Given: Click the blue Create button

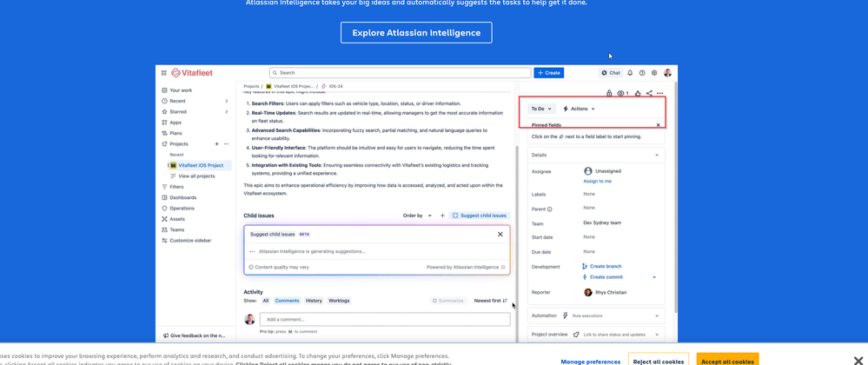Looking at the screenshot, I should pyautogui.click(x=548, y=72).
